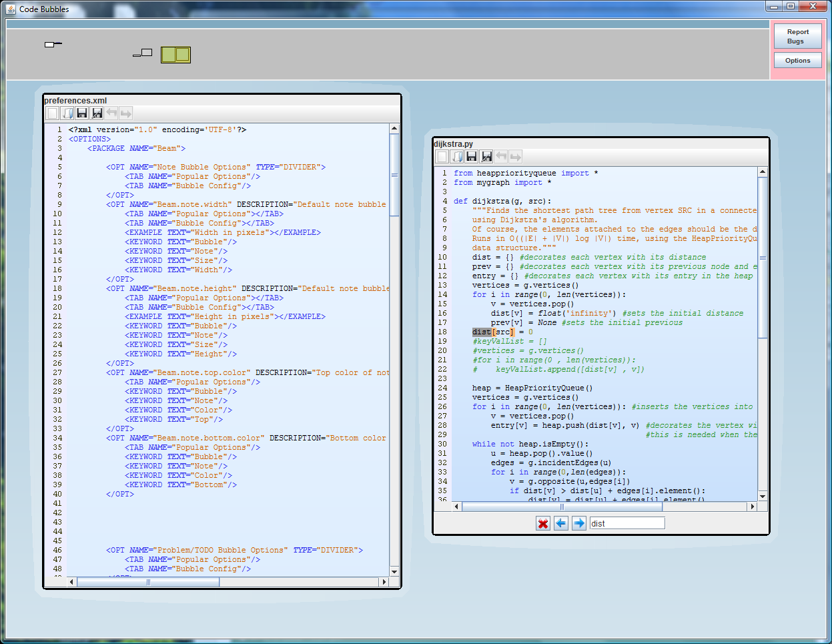This screenshot has width=832, height=644.
Task: Click scroll right arrow in dijkstra.py editor
Action: point(752,507)
